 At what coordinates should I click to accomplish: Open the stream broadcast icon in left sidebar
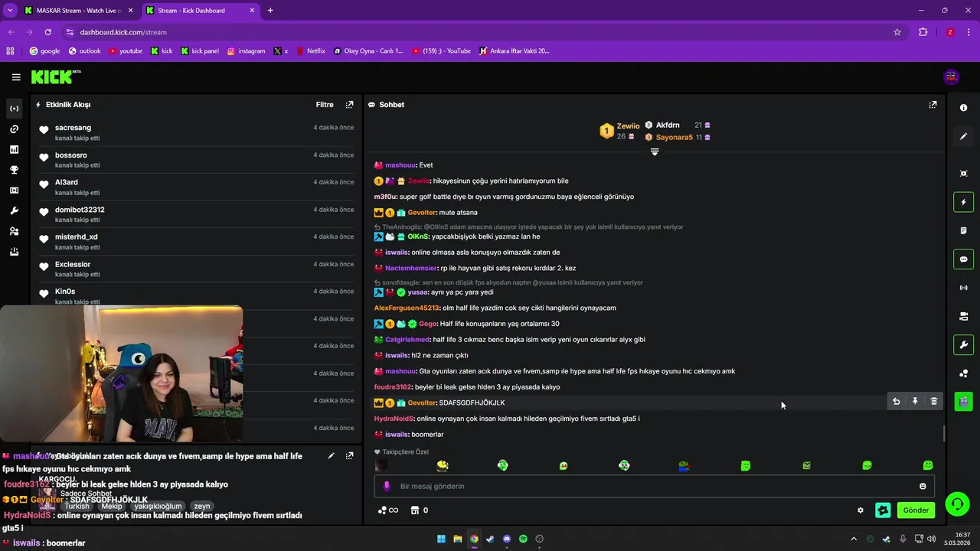(14, 109)
